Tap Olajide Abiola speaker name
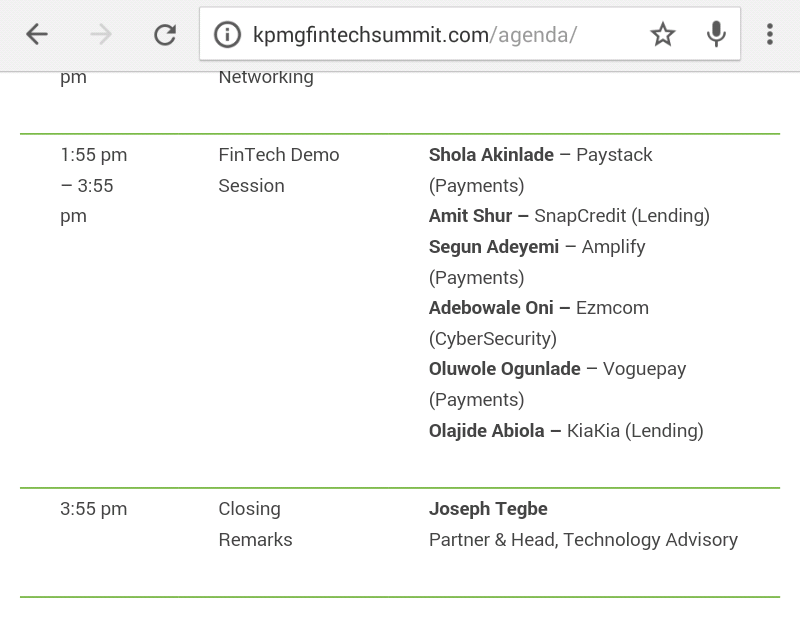Image resolution: width=800 pixels, height=632 pixels. point(486,431)
